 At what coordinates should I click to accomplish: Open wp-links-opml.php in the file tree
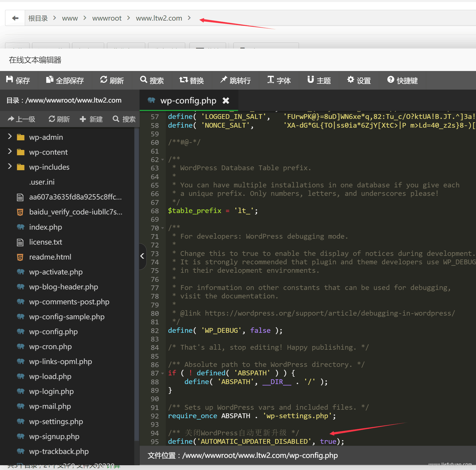[x=61, y=362]
